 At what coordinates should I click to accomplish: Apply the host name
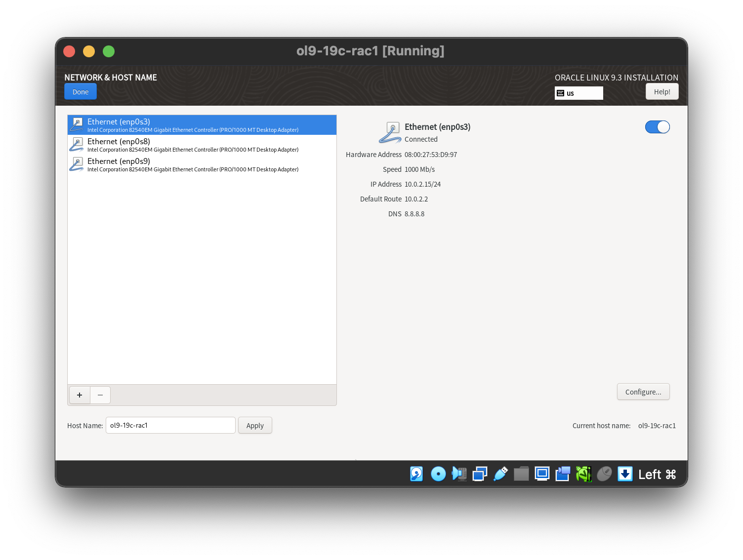pyautogui.click(x=255, y=425)
